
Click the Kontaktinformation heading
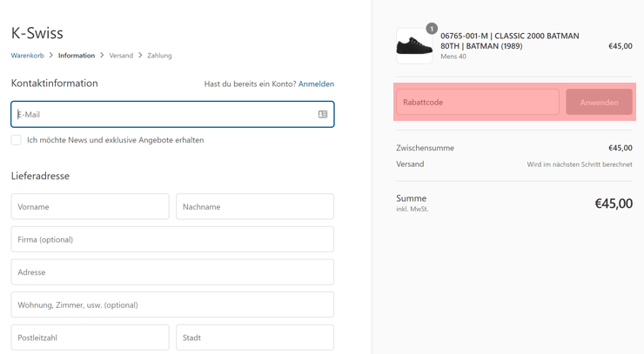pos(55,83)
